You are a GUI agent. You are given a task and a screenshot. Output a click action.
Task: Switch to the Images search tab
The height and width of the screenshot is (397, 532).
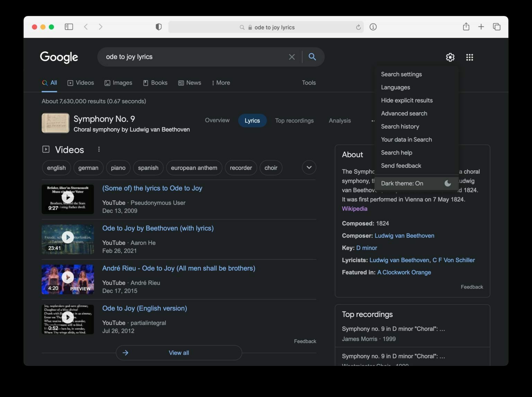tap(118, 83)
